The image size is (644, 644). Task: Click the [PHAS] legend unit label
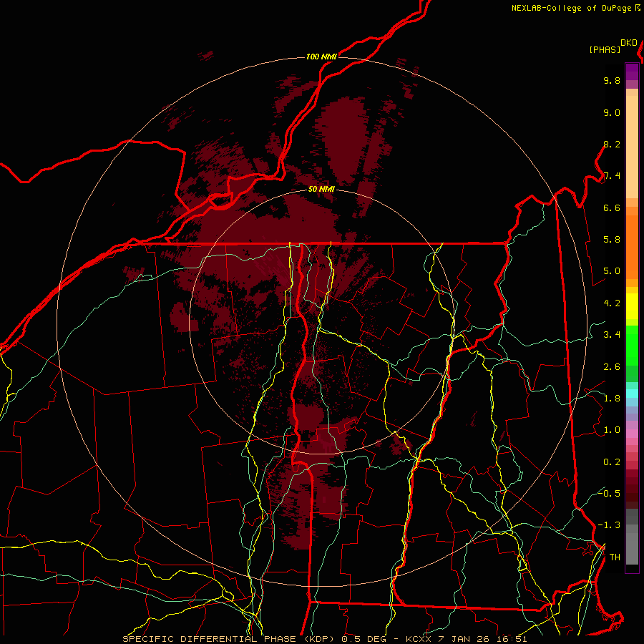pos(605,49)
